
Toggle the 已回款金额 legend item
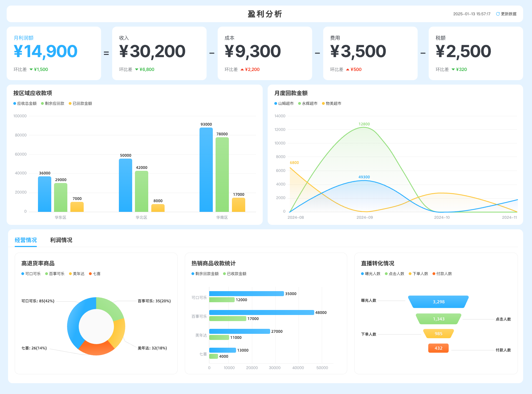tap(80, 103)
